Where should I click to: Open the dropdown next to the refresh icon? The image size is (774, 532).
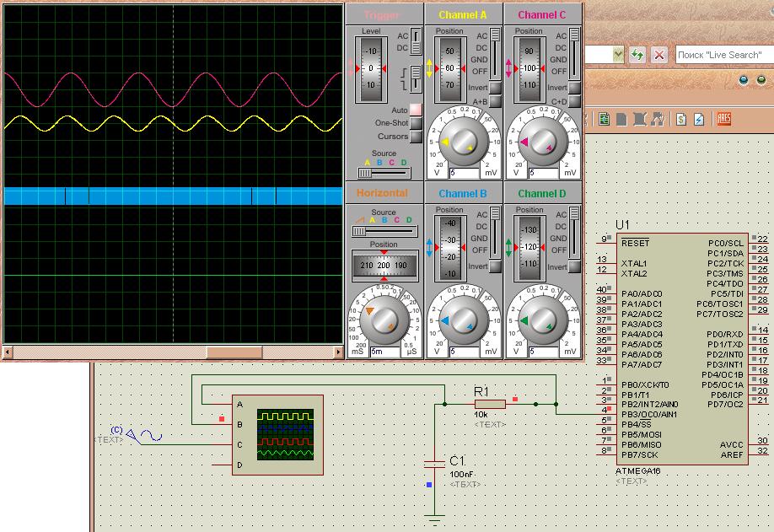click(x=618, y=55)
